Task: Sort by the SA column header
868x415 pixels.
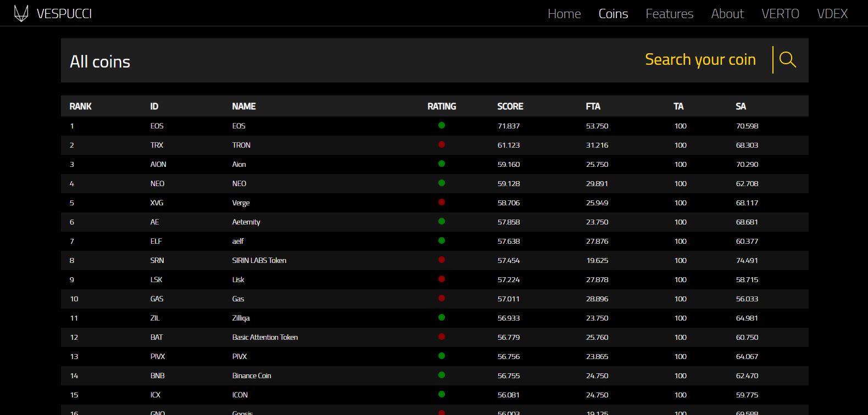Action: [x=741, y=106]
